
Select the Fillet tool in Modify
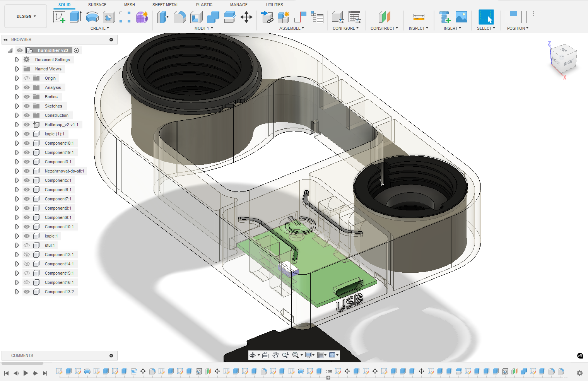(179, 17)
